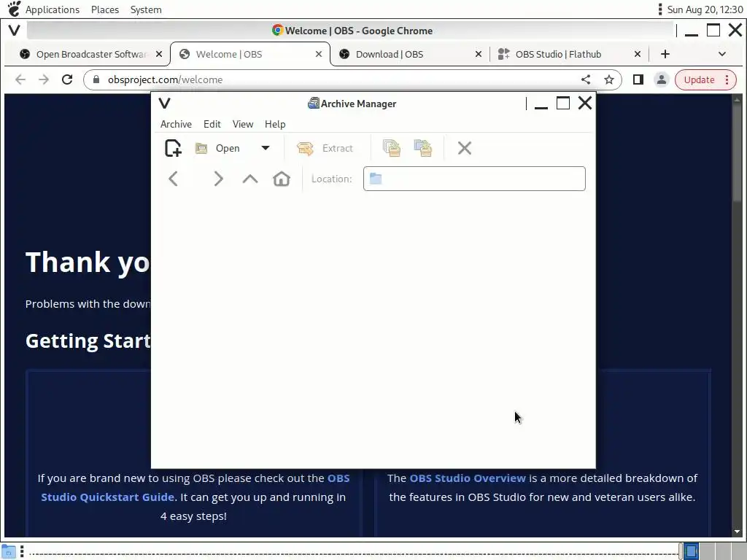Open Archive Manager window menu chevron
747x560 pixels.
click(x=164, y=104)
